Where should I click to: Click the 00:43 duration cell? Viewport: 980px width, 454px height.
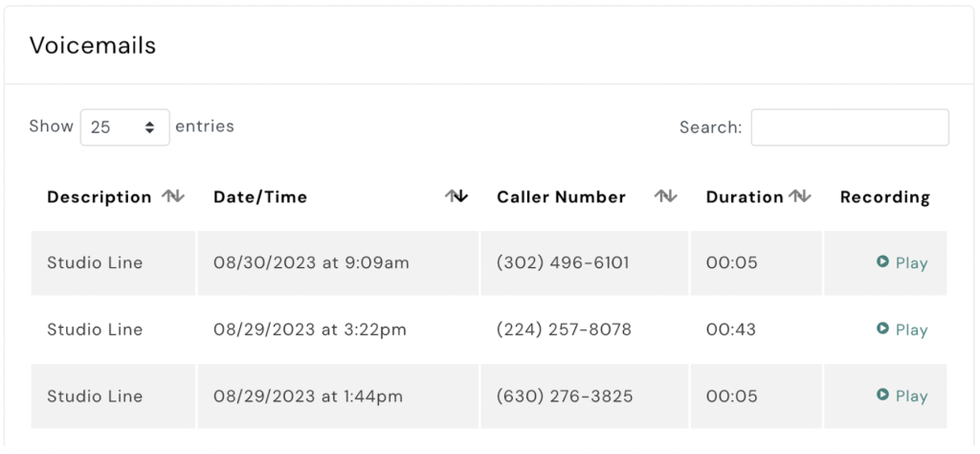click(x=731, y=329)
